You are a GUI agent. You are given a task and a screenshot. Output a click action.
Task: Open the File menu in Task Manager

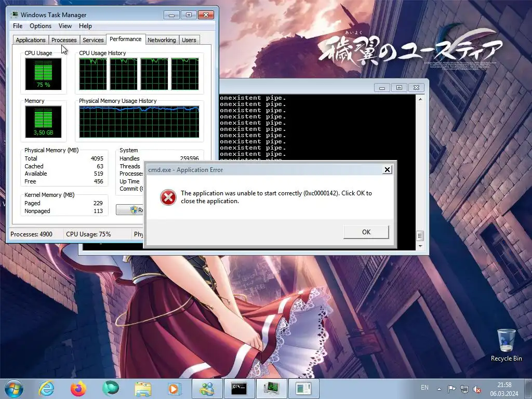pos(18,26)
